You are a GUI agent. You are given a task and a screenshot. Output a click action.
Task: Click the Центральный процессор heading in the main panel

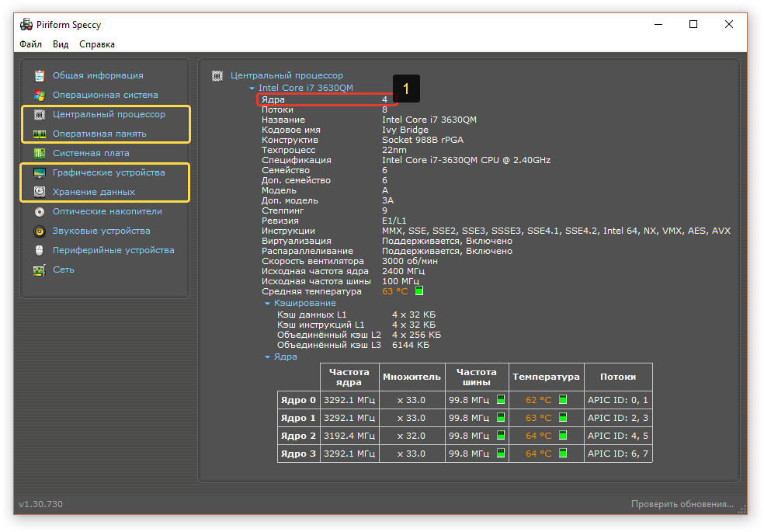click(286, 75)
